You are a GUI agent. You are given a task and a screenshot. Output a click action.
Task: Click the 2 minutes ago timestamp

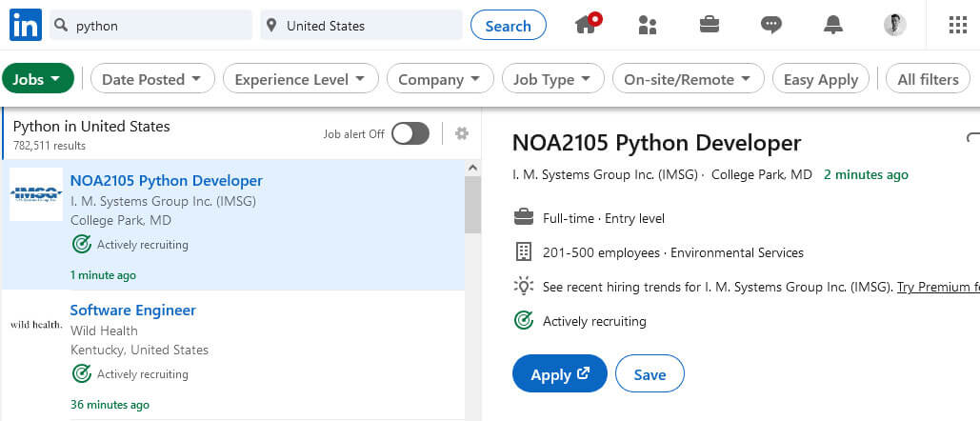[x=866, y=174]
